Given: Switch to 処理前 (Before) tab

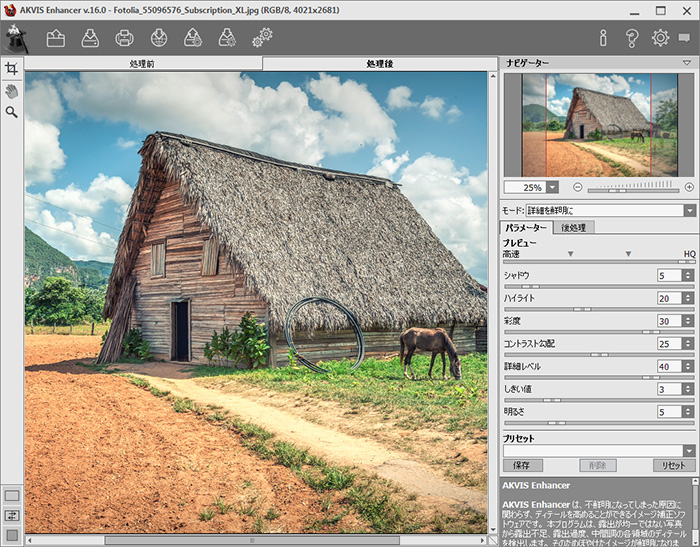Looking at the screenshot, I should click(x=142, y=64).
